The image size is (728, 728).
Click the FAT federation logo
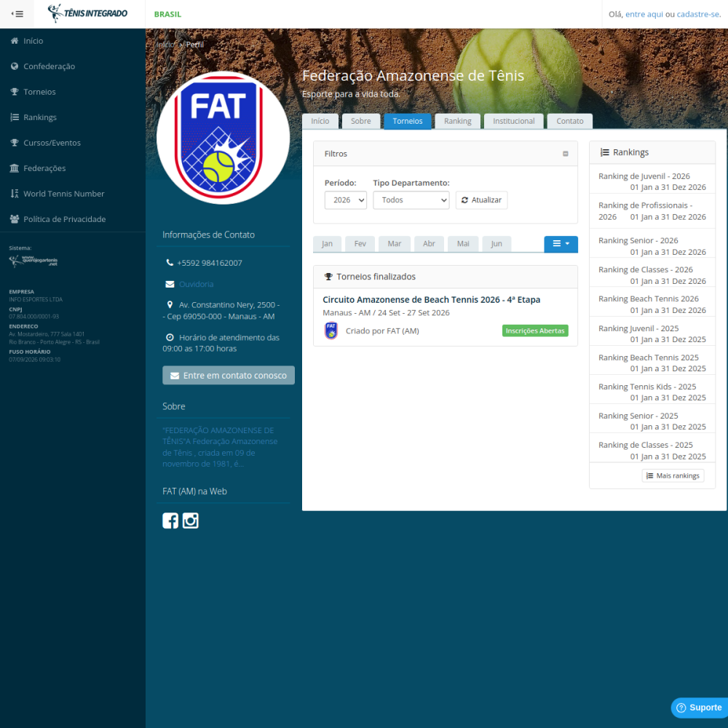(223, 138)
